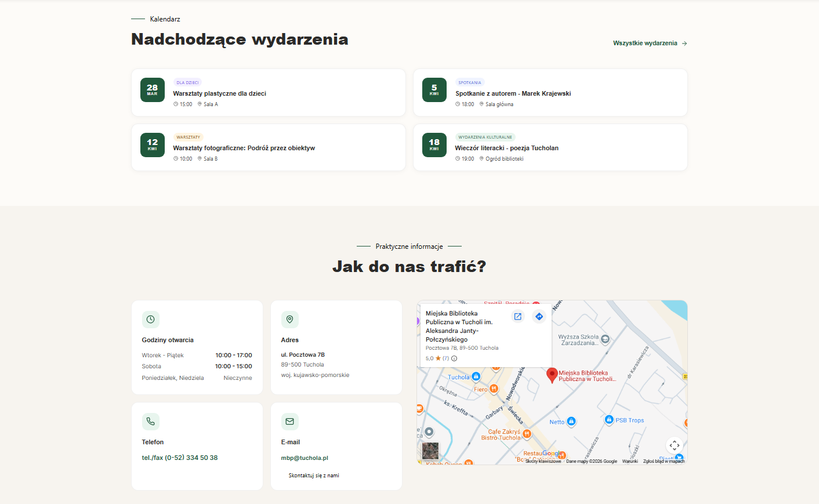The image size is (819, 504).
Task: Call the tel./fax (0-52) 334 50 38 number
Action: tap(180, 458)
